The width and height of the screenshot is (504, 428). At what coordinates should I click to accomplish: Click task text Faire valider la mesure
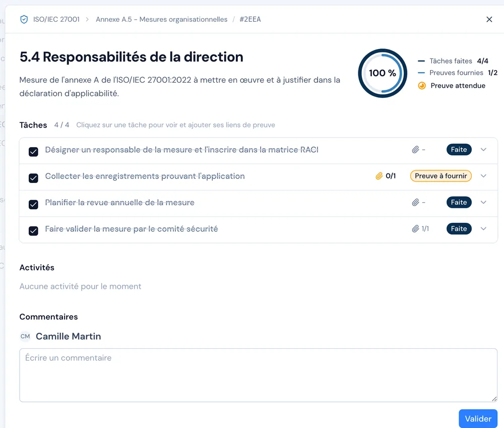tap(132, 229)
